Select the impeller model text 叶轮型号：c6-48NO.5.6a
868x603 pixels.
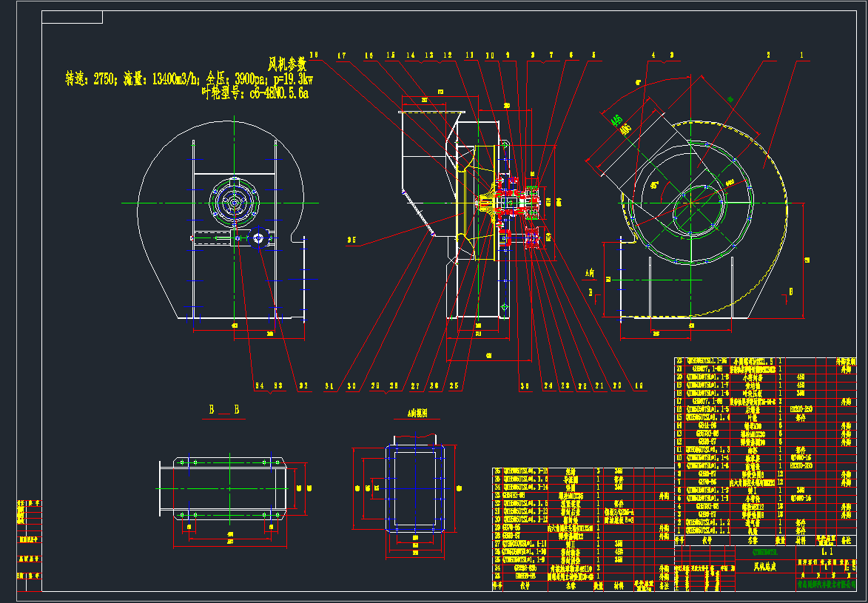click(x=255, y=92)
